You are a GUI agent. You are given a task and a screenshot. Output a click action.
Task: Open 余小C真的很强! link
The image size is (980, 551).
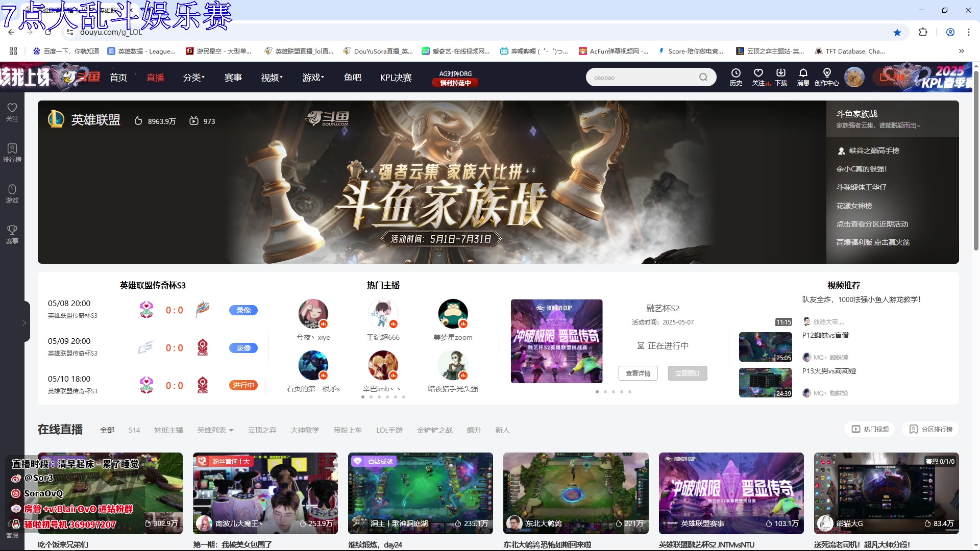[862, 169]
